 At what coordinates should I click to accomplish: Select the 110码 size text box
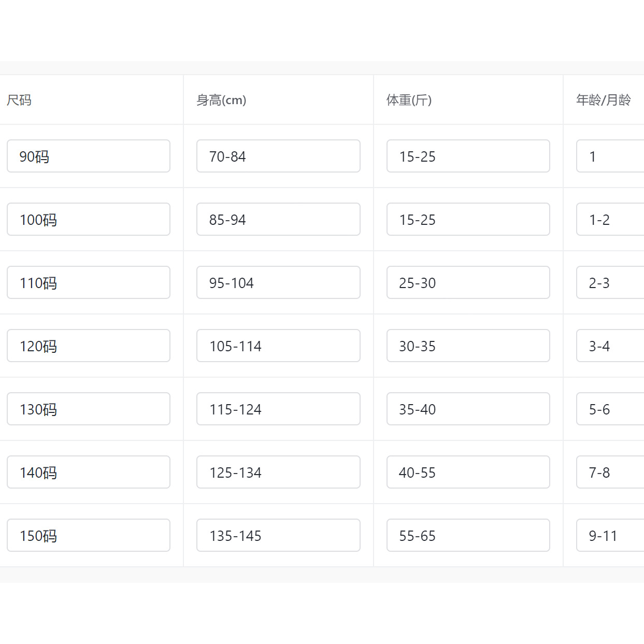tap(88, 282)
